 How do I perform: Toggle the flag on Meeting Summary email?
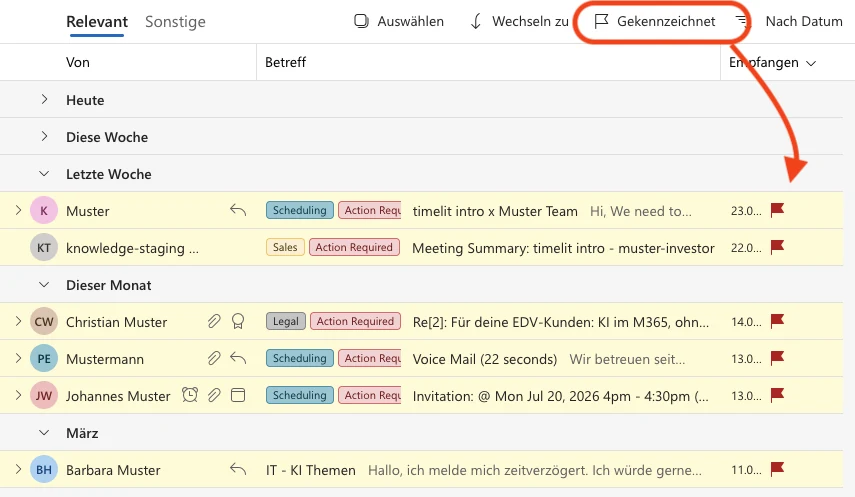click(777, 247)
